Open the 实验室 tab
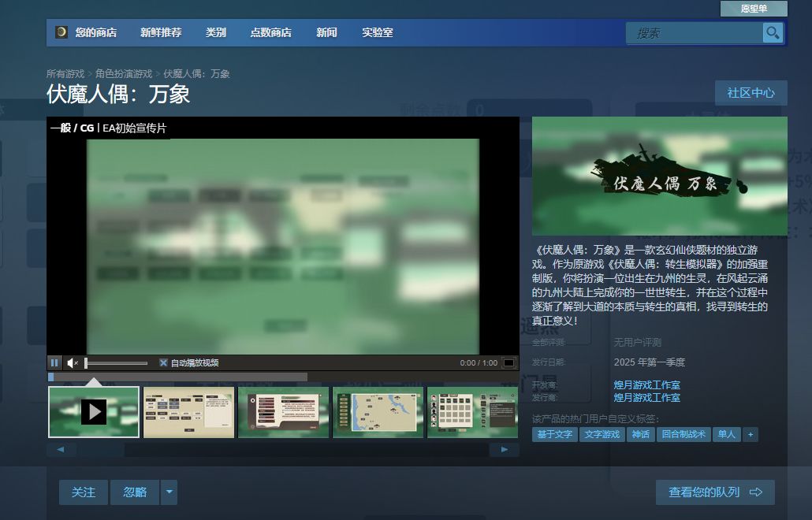 click(x=377, y=32)
